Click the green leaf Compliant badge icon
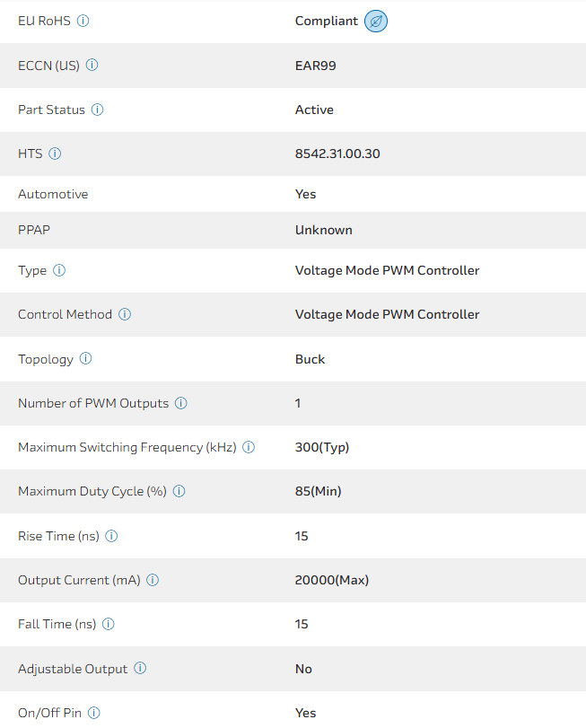The image size is (586, 728). (x=376, y=21)
